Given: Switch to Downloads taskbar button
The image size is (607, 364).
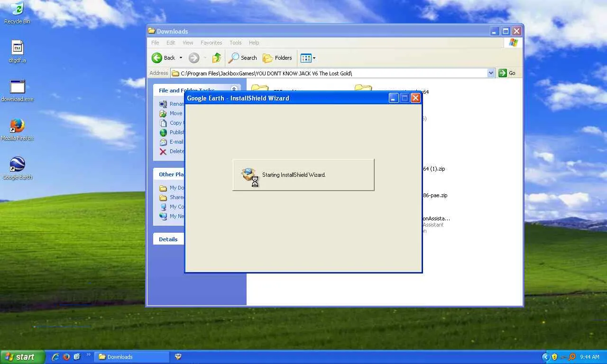Looking at the screenshot, I should point(132,357).
